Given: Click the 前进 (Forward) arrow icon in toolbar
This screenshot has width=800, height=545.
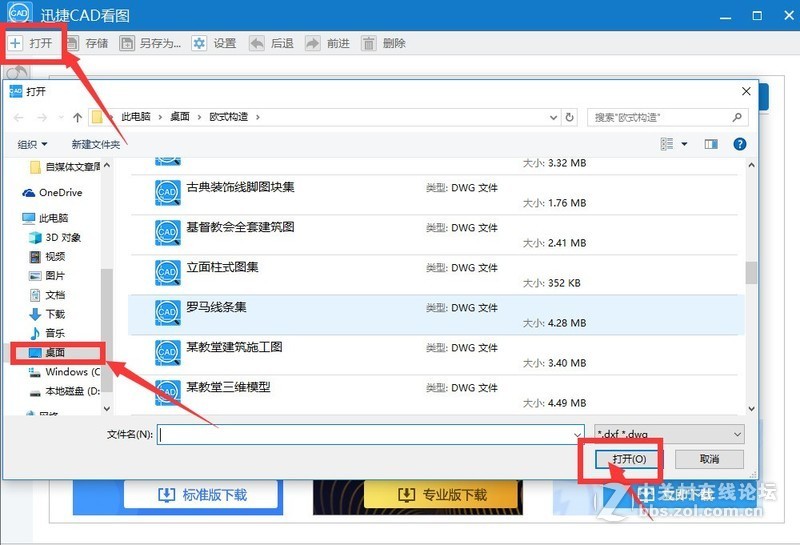Looking at the screenshot, I should coord(312,43).
